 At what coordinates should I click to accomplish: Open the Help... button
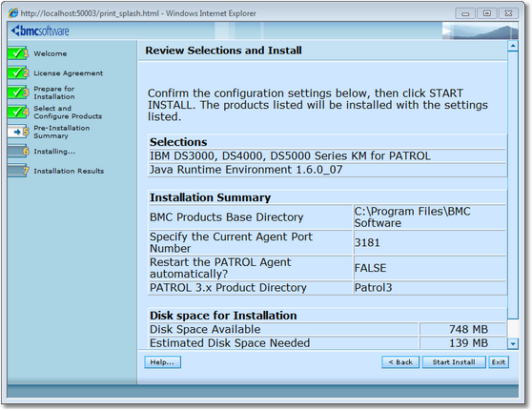(162, 361)
